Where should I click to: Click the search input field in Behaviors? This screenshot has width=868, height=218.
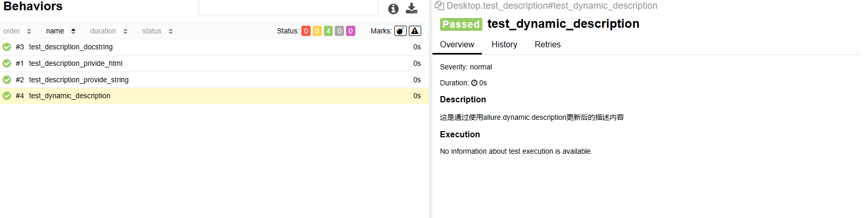point(288,8)
